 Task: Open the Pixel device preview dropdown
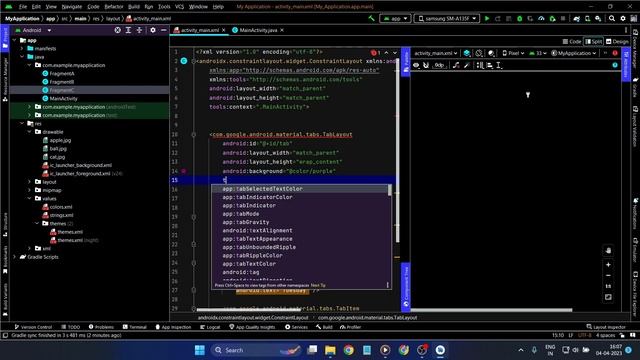pyautogui.click(x=513, y=53)
